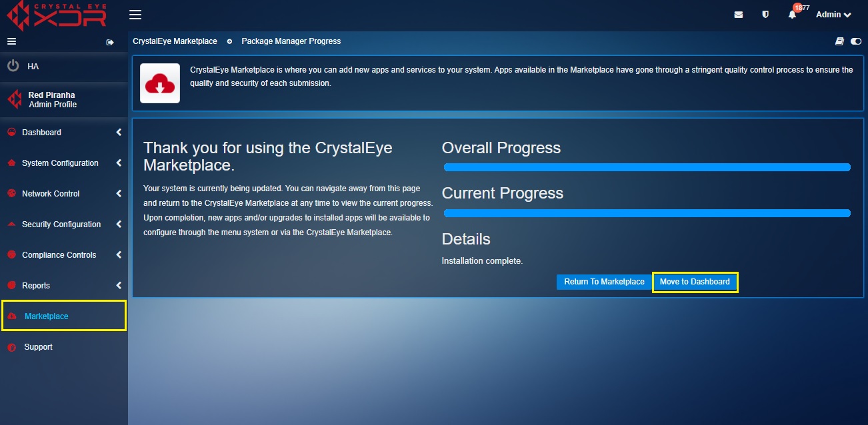Expand the Dashboard chevron
868x425 pixels.
pos(119,133)
